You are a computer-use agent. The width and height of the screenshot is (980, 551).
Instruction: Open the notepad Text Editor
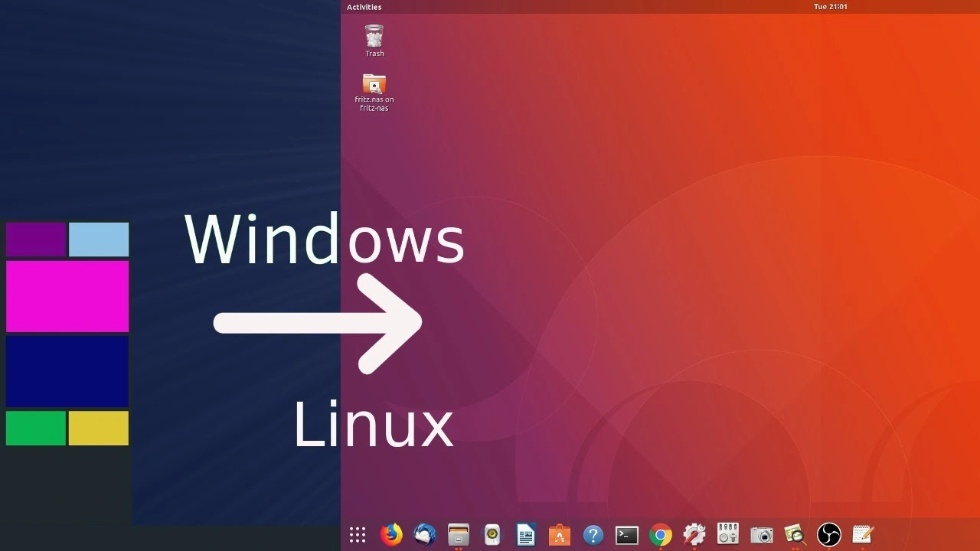coord(863,534)
